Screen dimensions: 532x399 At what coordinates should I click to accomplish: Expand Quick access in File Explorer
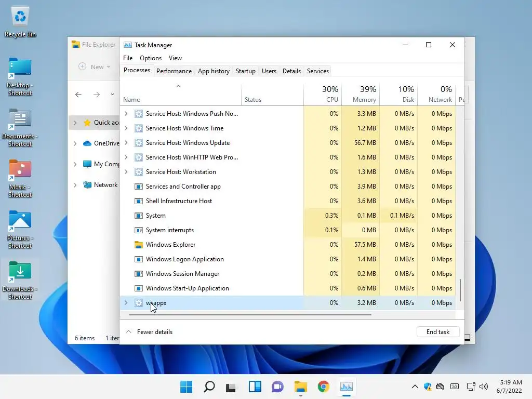(x=75, y=123)
